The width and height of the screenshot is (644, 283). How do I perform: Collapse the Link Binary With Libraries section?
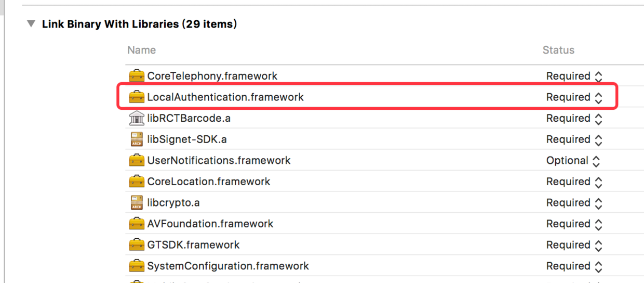pyautogui.click(x=32, y=24)
